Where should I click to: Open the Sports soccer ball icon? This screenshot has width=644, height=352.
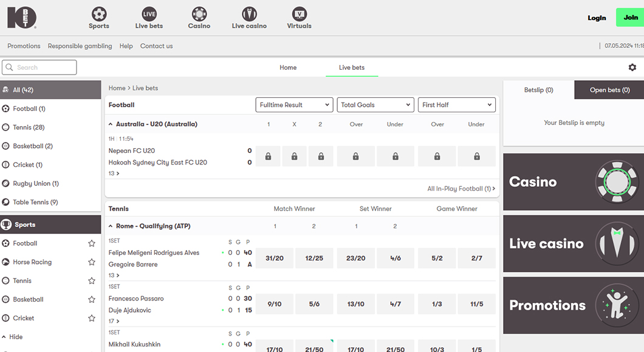coord(98,14)
